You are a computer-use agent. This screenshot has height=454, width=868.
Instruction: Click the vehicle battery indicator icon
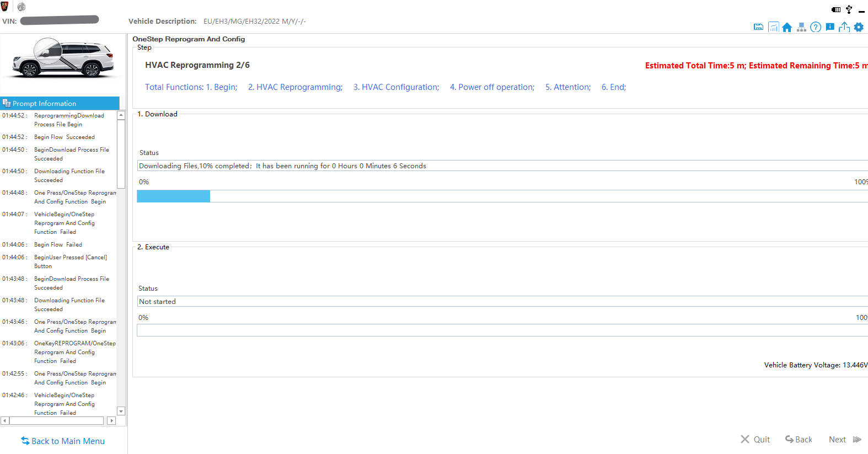pyautogui.click(x=836, y=9)
